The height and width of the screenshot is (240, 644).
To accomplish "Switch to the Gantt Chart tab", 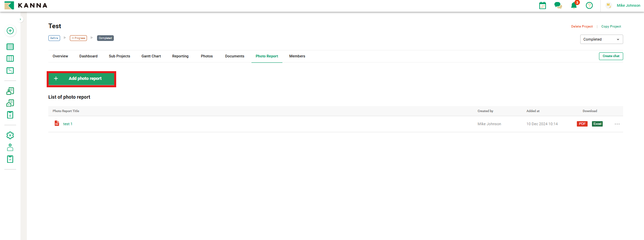I will click(x=151, y=56).
